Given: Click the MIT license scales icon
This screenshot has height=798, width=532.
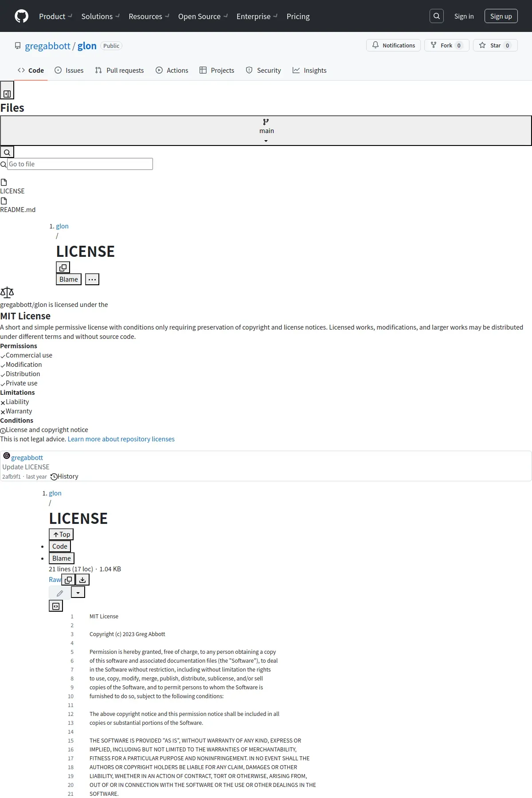Looking at the screenshot, I should [7, 292].
